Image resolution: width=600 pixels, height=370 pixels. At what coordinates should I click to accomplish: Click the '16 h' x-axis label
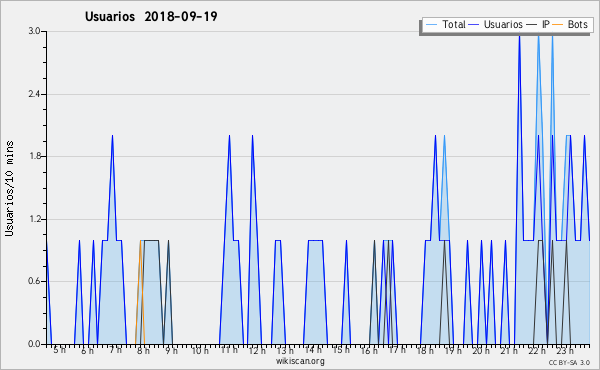(369, 351)
